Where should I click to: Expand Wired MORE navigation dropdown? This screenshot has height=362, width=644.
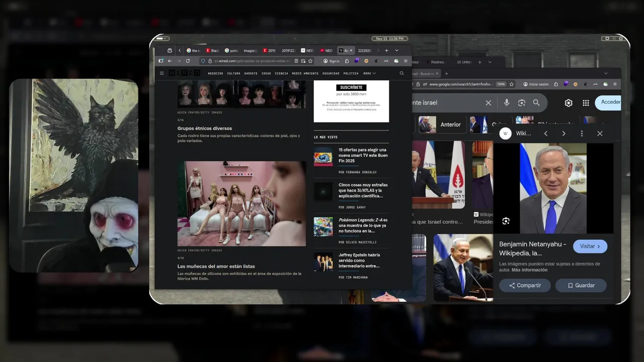click(x=370, y=73)
